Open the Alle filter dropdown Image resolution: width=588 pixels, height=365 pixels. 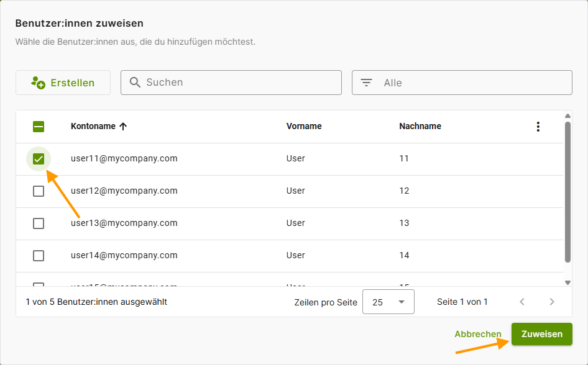[x=462, y=83]
